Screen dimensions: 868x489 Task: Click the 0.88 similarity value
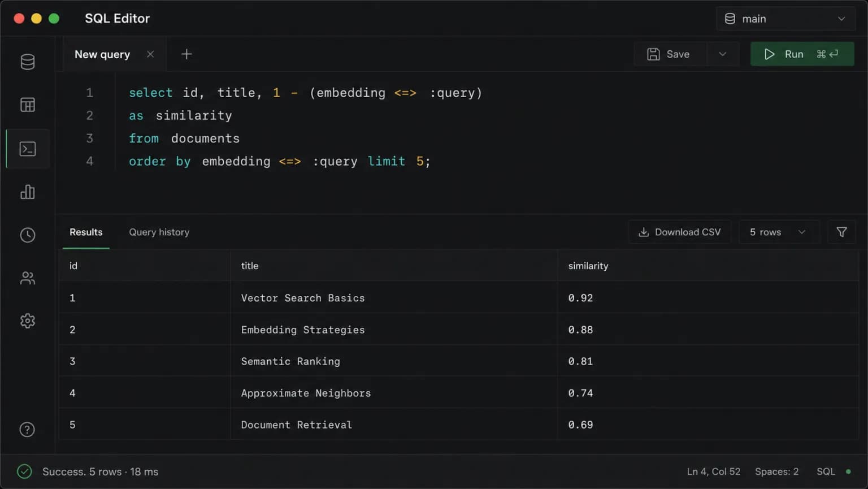tap(580, 330)
